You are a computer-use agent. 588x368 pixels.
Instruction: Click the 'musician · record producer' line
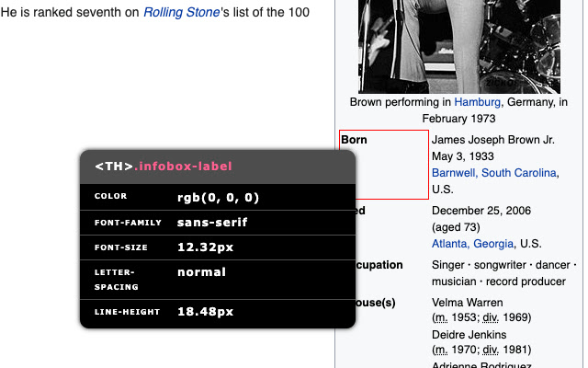coord(498,282)
